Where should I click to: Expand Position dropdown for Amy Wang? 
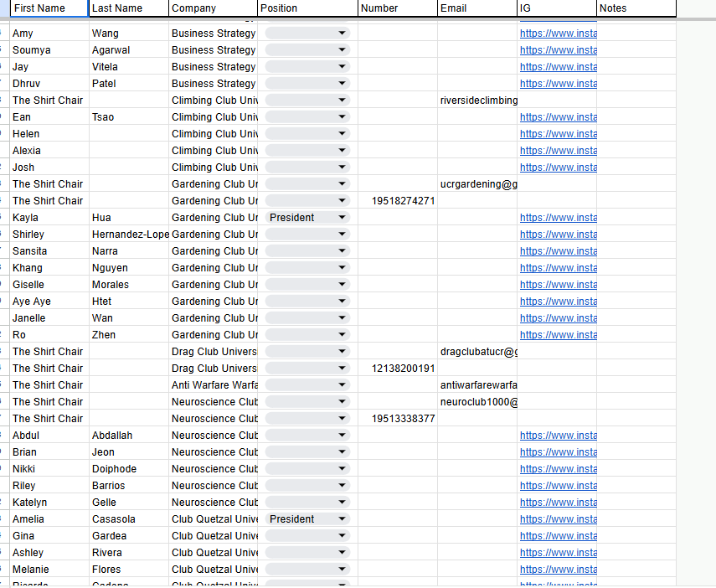pyautogui.click(x=342, y=34)
